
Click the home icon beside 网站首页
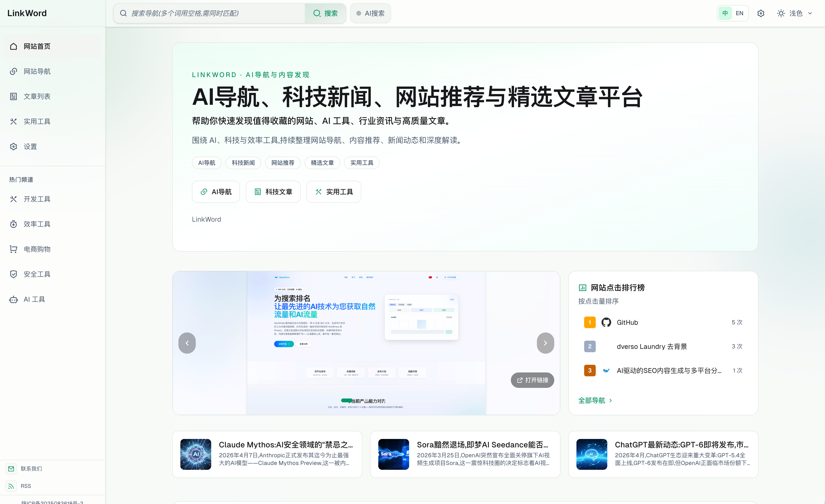tap(14, 46)
